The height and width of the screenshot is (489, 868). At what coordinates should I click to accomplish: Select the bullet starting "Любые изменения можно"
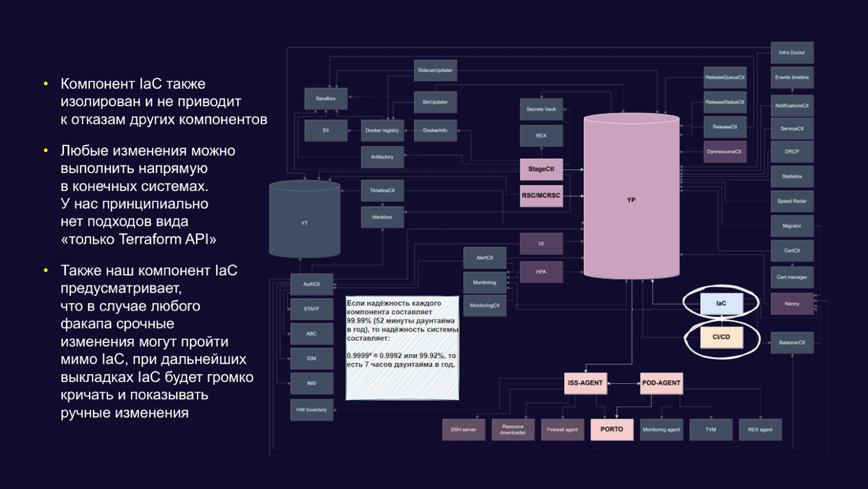(147, 195)
